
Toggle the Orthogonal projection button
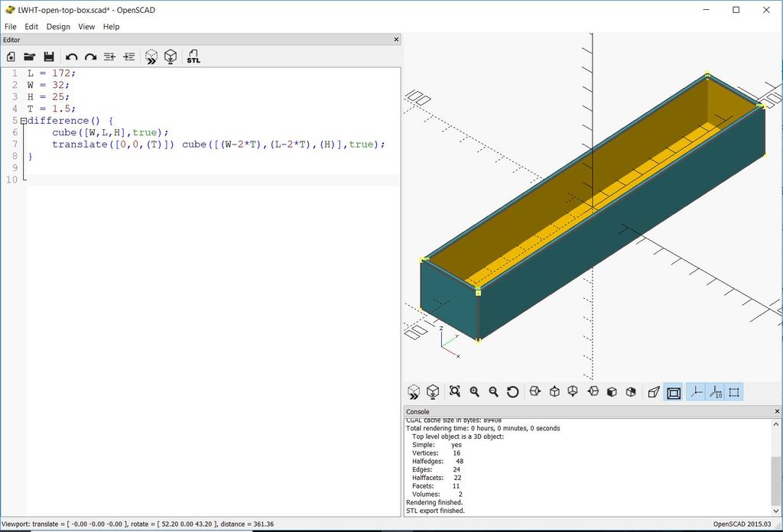[674, 392]
